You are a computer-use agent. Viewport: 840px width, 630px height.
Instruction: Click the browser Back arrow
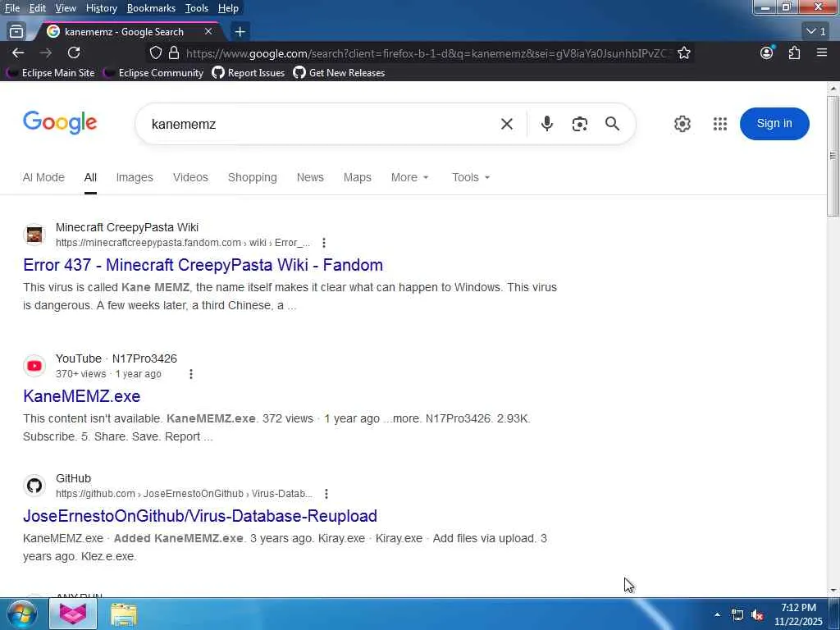pos(18,52)
